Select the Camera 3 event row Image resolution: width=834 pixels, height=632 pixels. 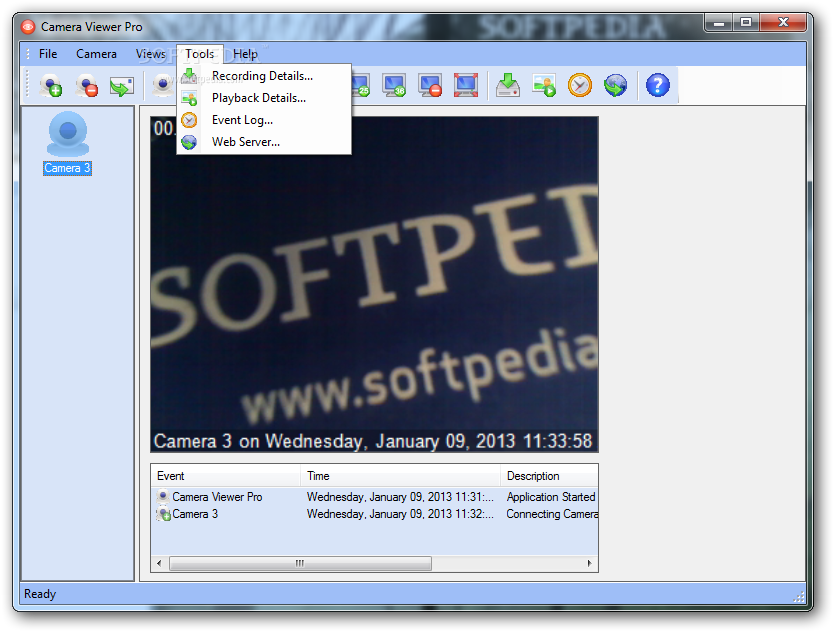click(x=374, y=514)
